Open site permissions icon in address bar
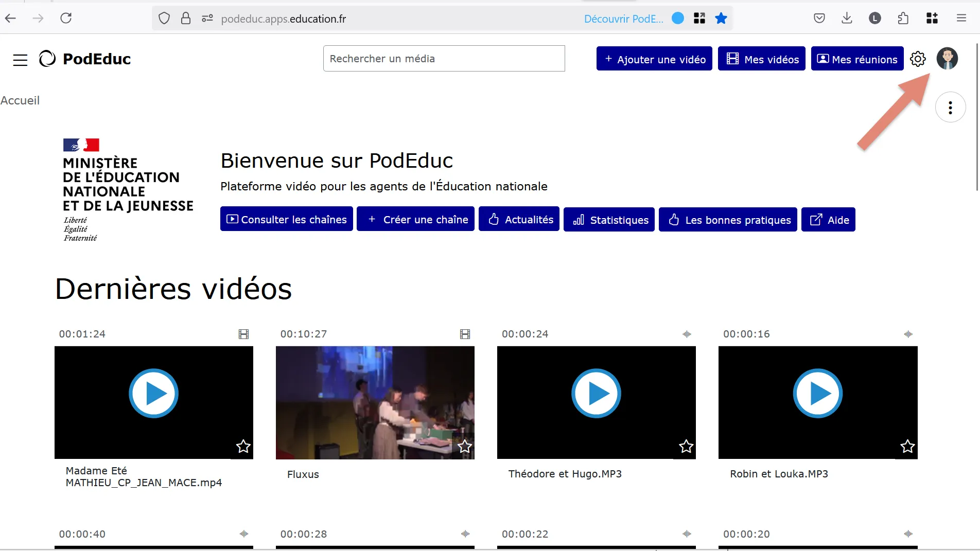The width and height of the screenshot is (980, 551). click(x=207, y=19)
